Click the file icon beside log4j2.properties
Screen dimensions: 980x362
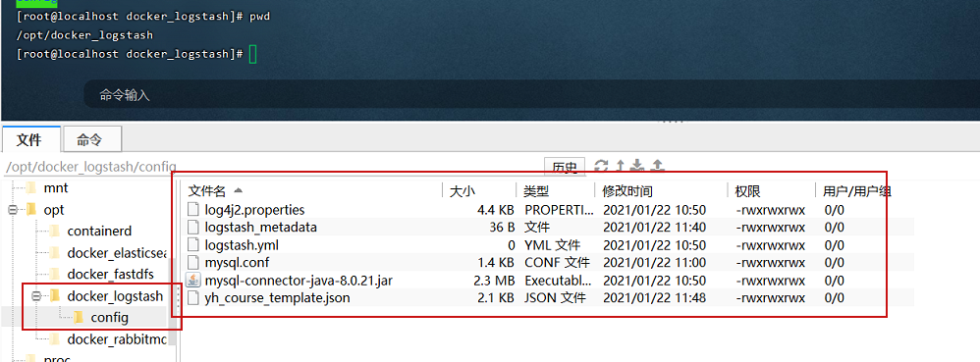(193, 210)
